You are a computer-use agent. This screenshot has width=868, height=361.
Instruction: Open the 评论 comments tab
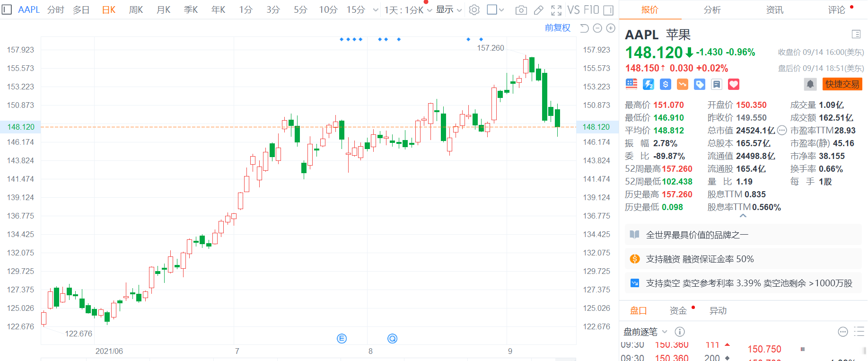pyautogui.click(x=836, y=9)
